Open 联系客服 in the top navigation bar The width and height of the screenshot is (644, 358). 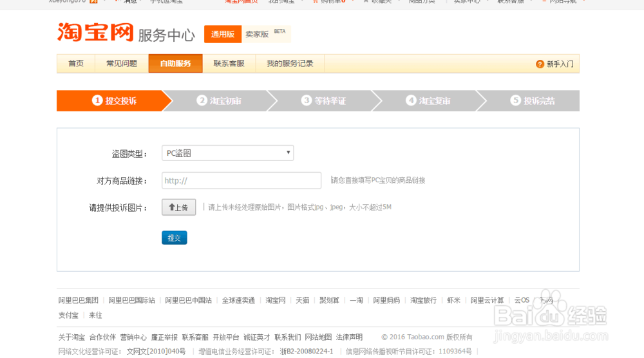(229, 64)
